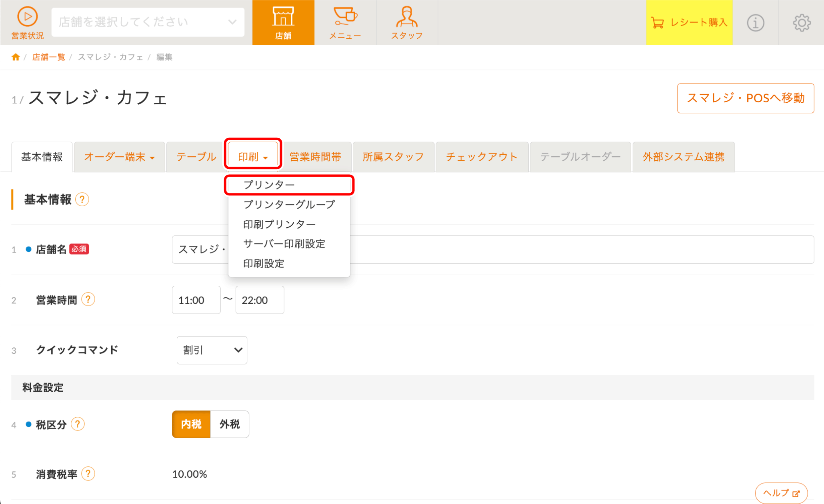Select the 外税 tax option
824x504 pixels.
coord(230,424)
